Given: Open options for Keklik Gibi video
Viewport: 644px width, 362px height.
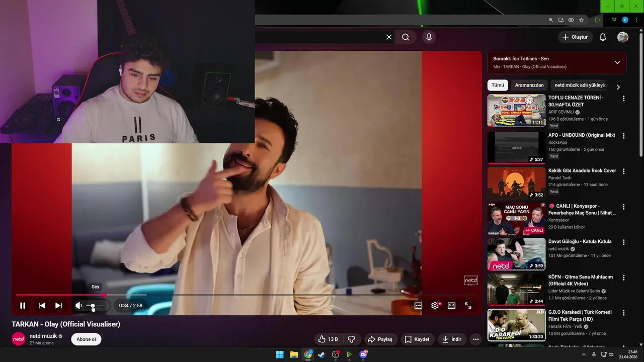Looking at the screenshot, I should point(624,171).
